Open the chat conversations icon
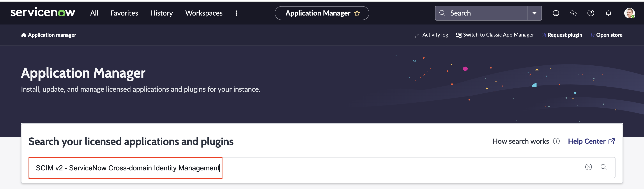 coord(573,13)
